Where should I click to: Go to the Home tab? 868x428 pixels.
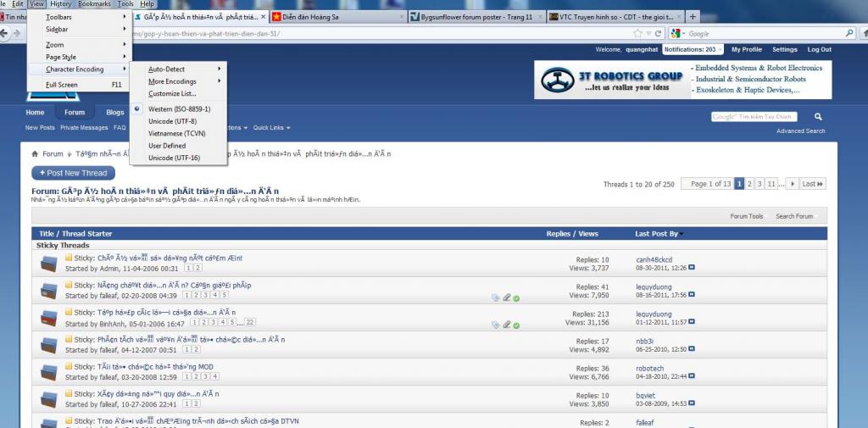(x=35, y=113)
